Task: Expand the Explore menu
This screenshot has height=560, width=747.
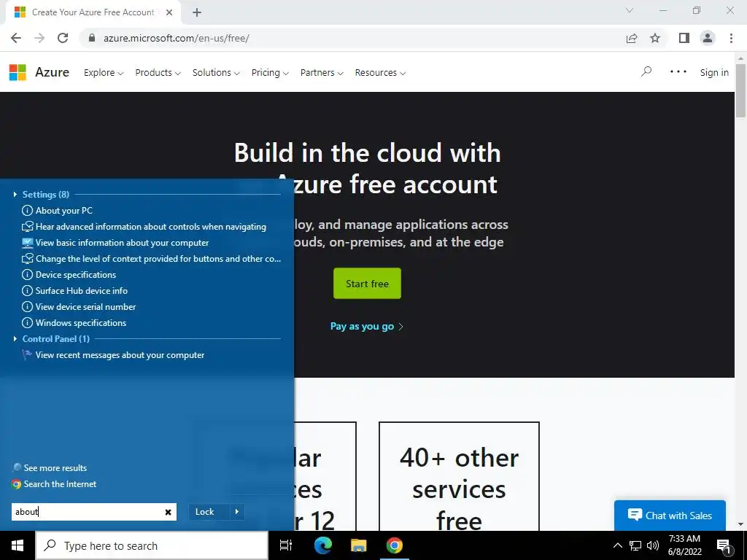Action: tap(104, 72)
